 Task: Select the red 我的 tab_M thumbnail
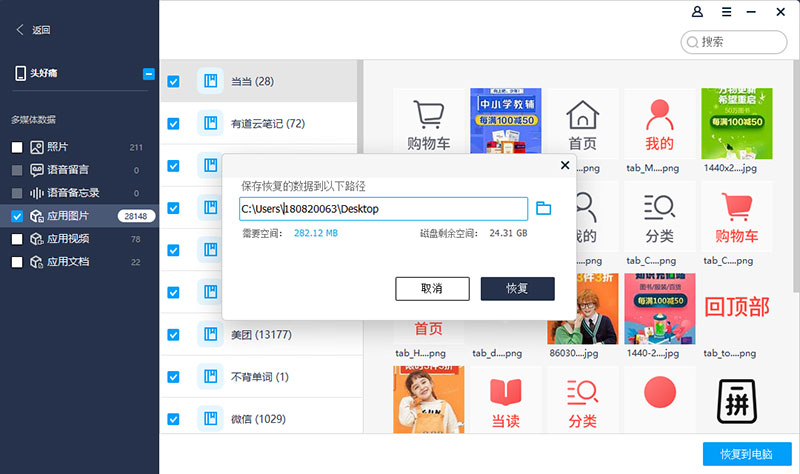point(660,123)
